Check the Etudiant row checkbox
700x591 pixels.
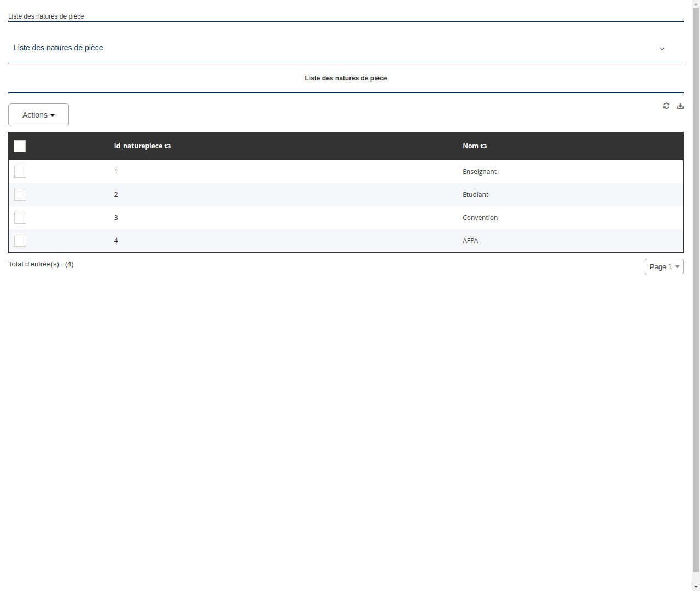click(x=20, y=195)
